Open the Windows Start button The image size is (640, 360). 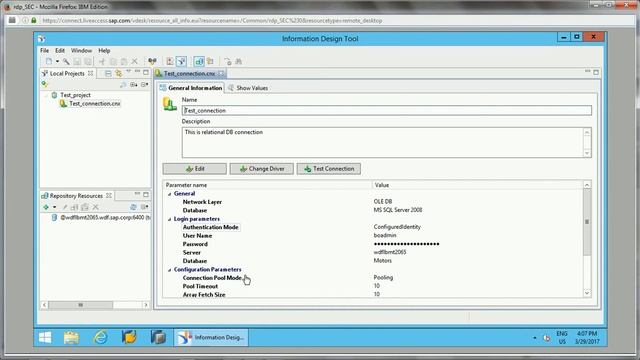[45, 338]
